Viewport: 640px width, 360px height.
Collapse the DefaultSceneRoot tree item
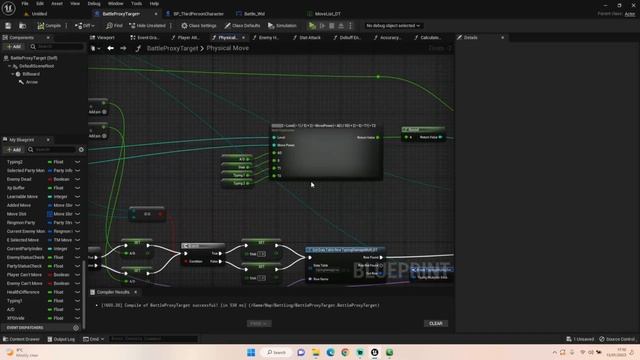[x=9, y=66]
